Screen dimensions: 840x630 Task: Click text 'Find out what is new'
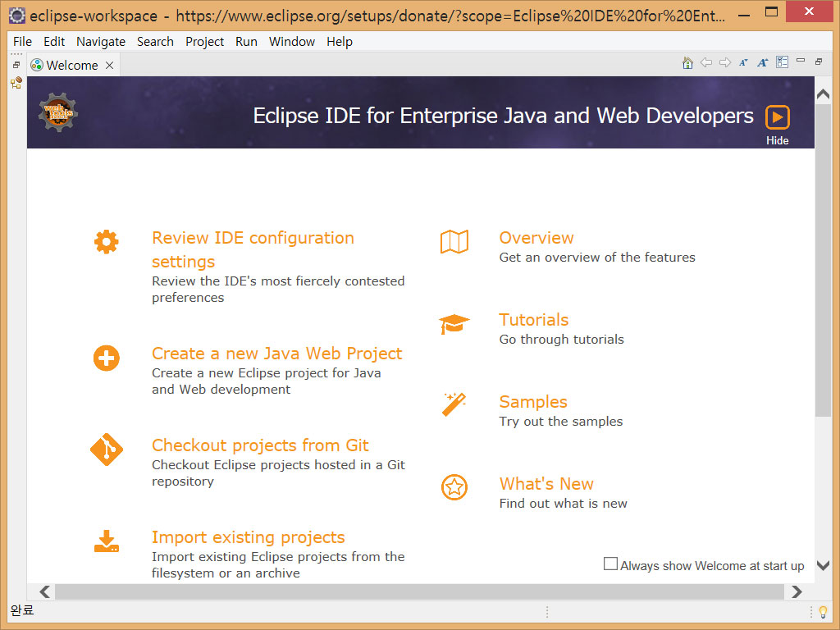point(563,503)
